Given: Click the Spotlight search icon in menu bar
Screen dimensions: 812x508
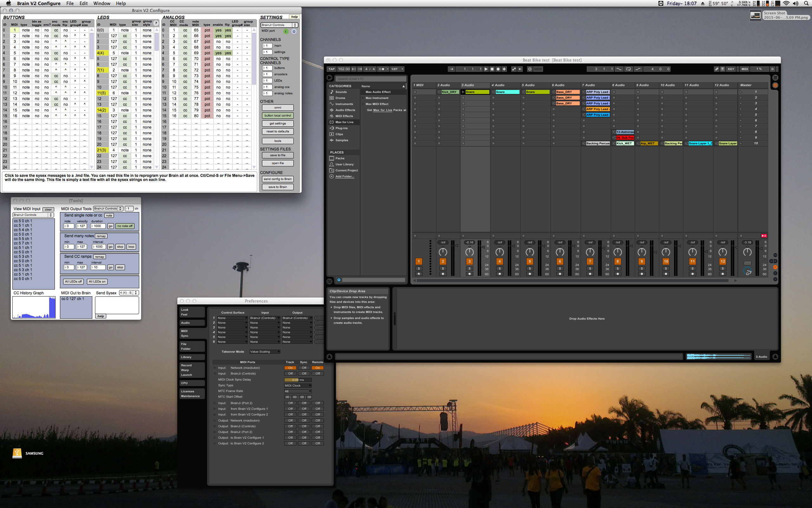Looking at the screenshot, I should coord(806,3).
